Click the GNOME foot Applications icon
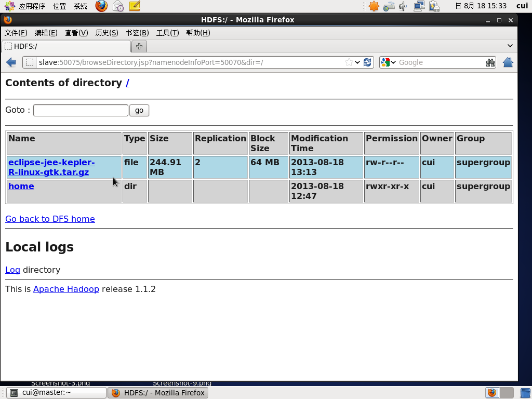 [x=9, y=6]
